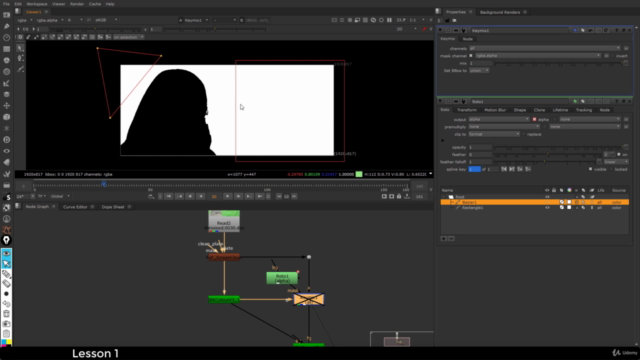Toggle the Keymix invert checkbox

(x=613, y=56)
